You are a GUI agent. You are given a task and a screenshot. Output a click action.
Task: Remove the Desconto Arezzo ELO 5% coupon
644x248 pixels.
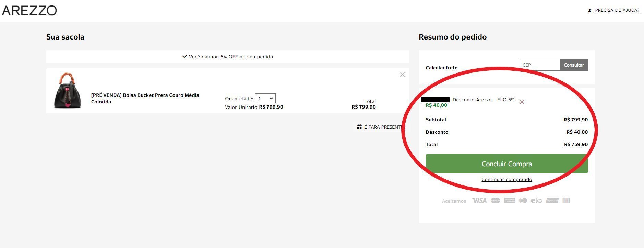(x=522, y=102)
